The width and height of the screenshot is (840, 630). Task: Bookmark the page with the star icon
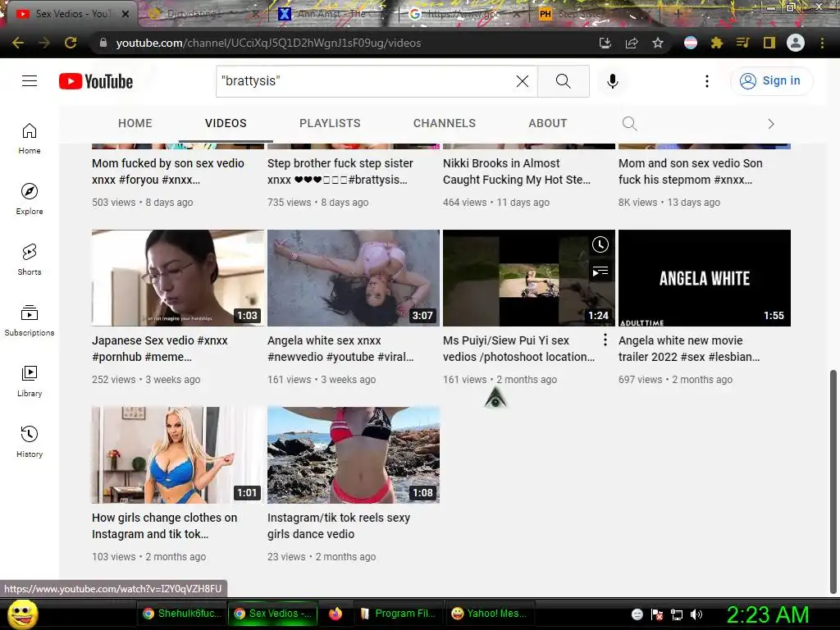tap(658, 43)
